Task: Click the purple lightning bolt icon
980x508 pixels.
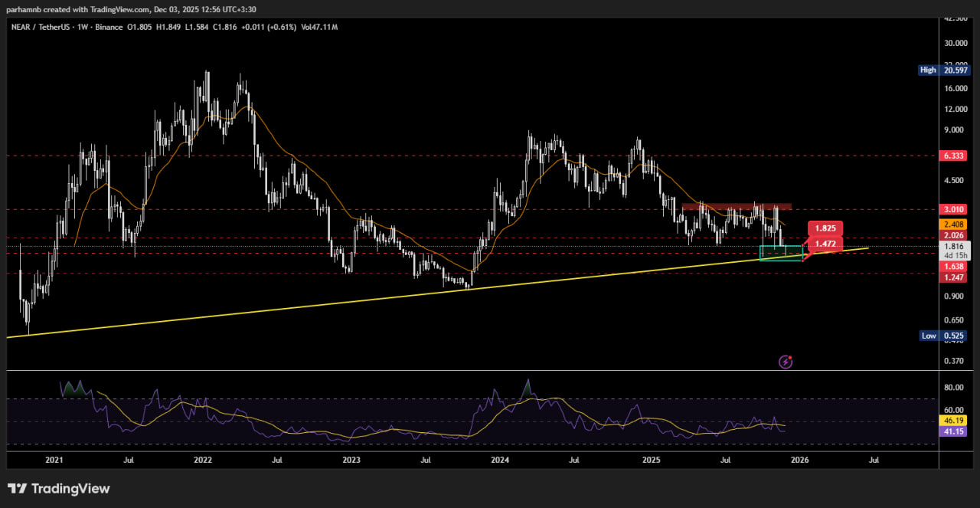Action: (785, 362)
